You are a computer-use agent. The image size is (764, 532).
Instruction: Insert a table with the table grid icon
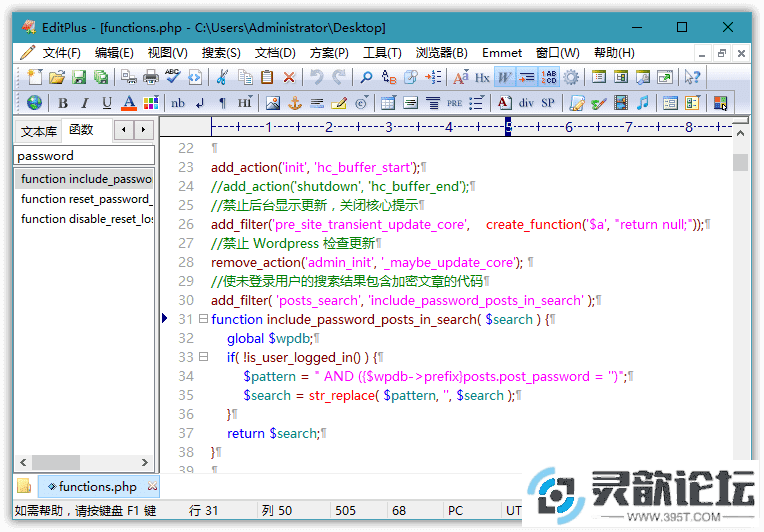point(388,103)
